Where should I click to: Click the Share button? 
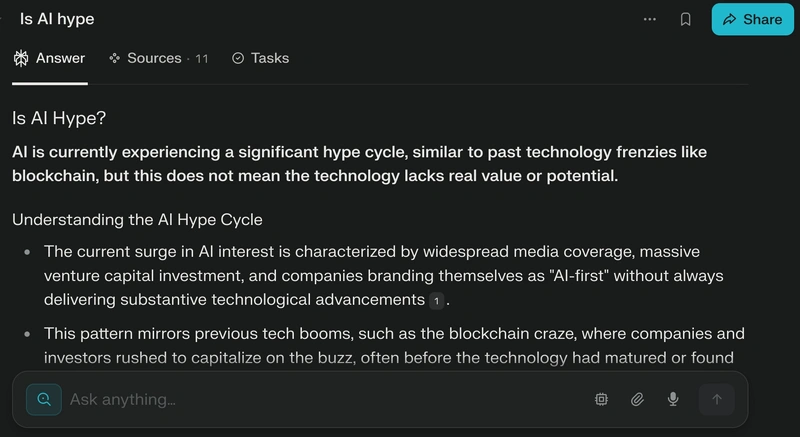point(753,19)
